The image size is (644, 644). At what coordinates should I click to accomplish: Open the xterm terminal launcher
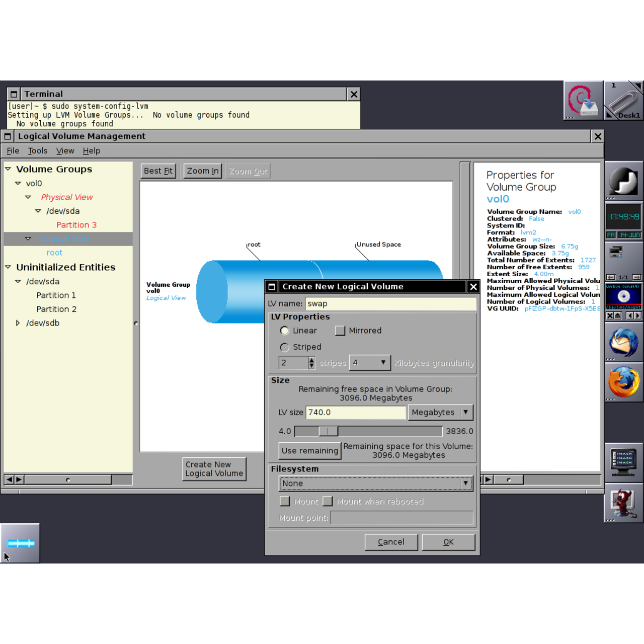(x=624, y=462)
